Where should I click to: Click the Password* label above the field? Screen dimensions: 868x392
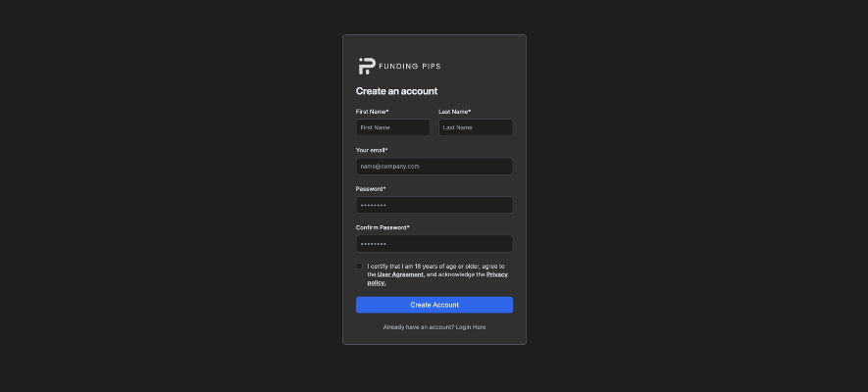coord(371,189)
